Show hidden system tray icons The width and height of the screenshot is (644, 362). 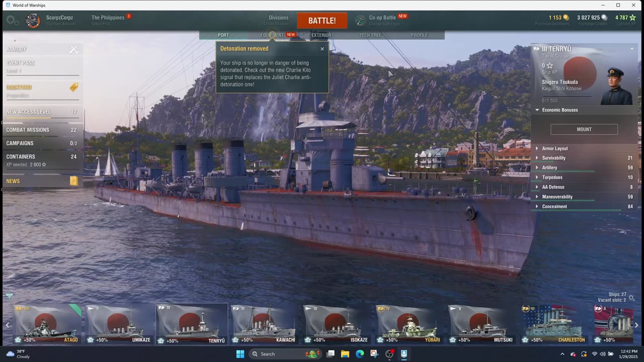point(562,354)
